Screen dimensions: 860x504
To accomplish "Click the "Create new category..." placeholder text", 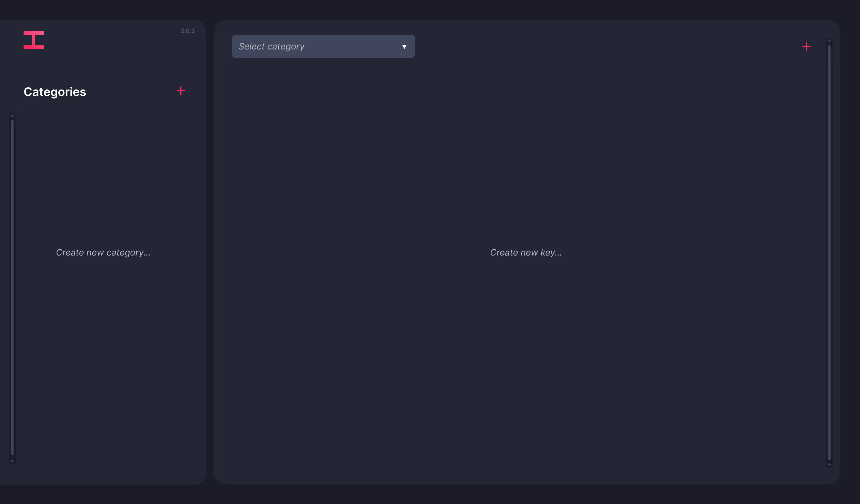I will (103, 253).
